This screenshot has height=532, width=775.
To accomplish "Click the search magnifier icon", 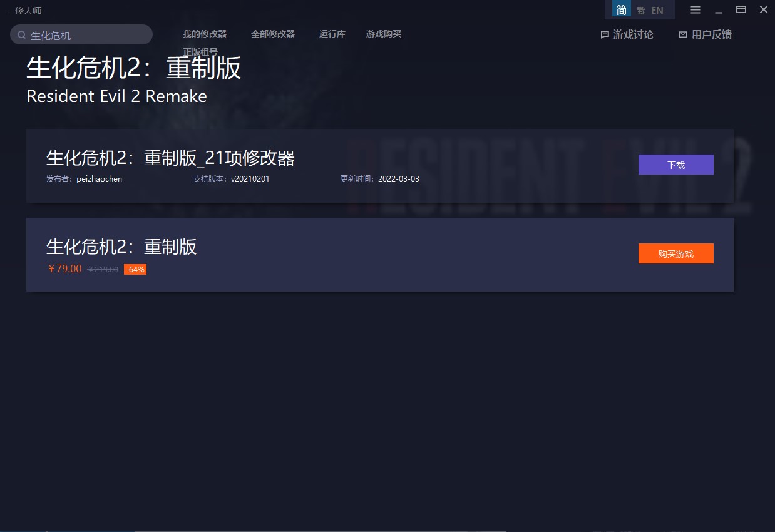I will tap(21, 35).
